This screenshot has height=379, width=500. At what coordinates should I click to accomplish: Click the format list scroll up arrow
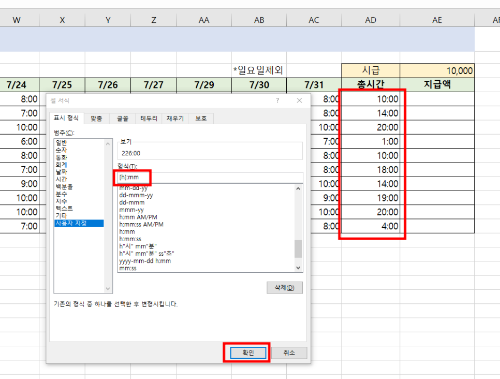click(298, 189)
